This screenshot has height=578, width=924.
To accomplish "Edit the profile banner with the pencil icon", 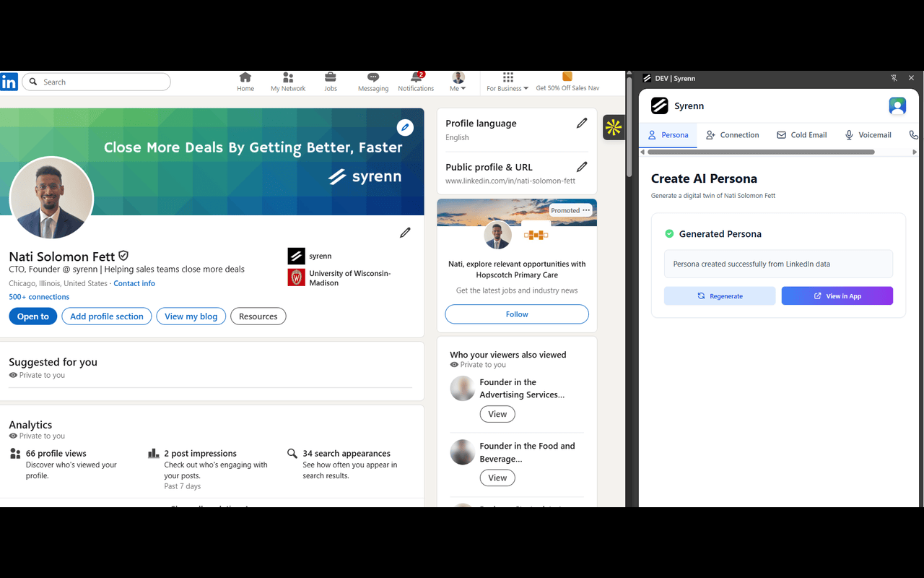I will point(406,128).
